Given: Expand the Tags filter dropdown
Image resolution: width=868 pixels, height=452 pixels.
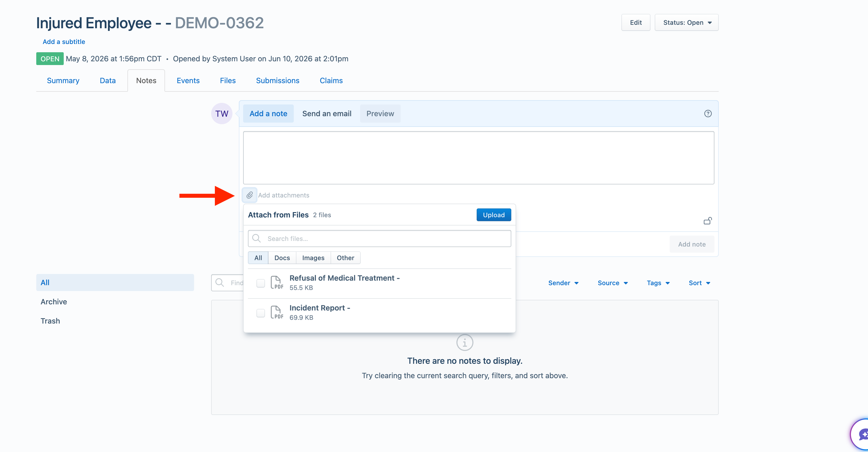Looking at the screenshot, I should point(658,283).
